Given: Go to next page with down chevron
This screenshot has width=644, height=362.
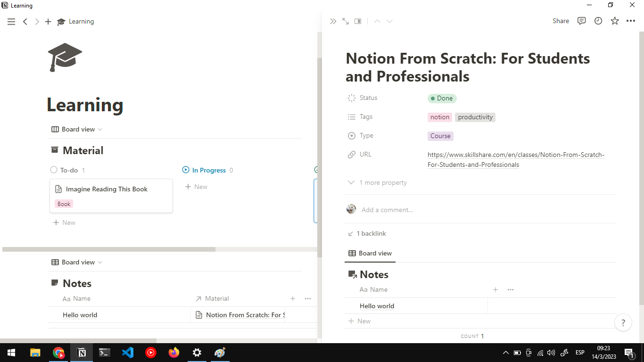Looking at the screenshot, I should click(x=389, y=21).
